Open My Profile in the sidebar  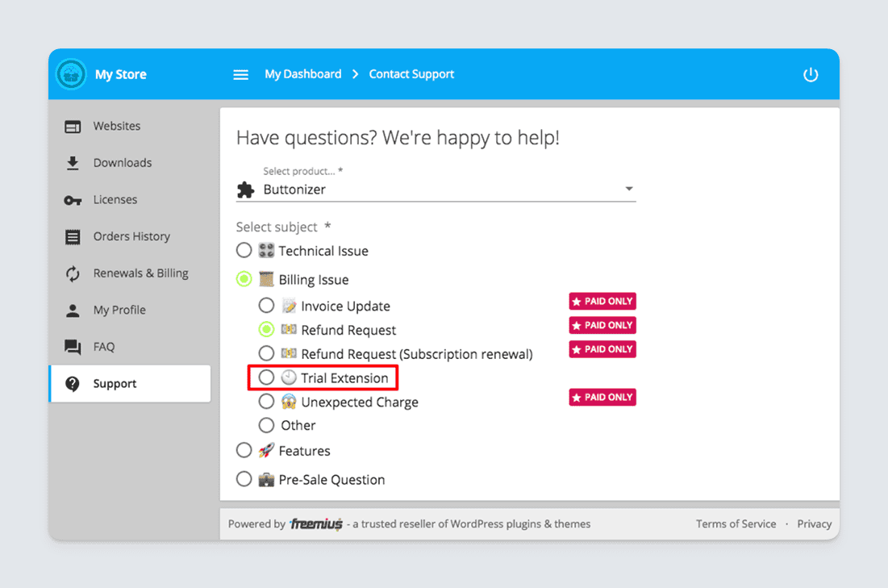(x=130, y=311)
